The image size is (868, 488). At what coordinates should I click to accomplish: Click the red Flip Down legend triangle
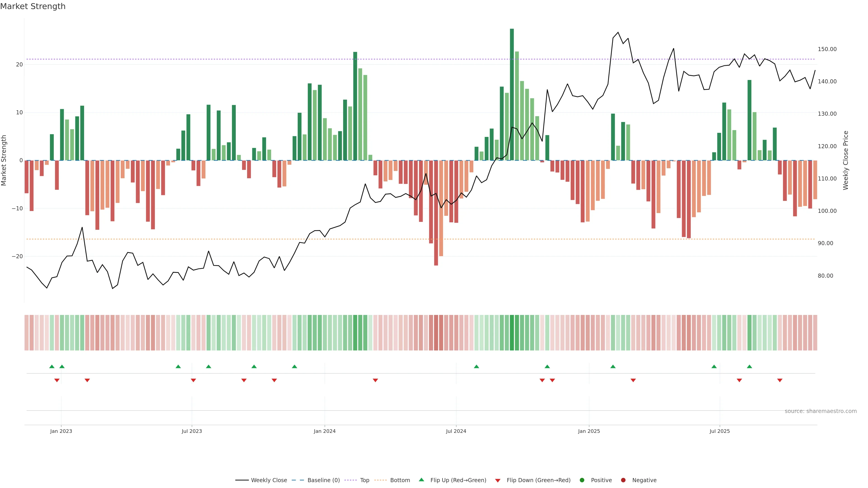498,481
